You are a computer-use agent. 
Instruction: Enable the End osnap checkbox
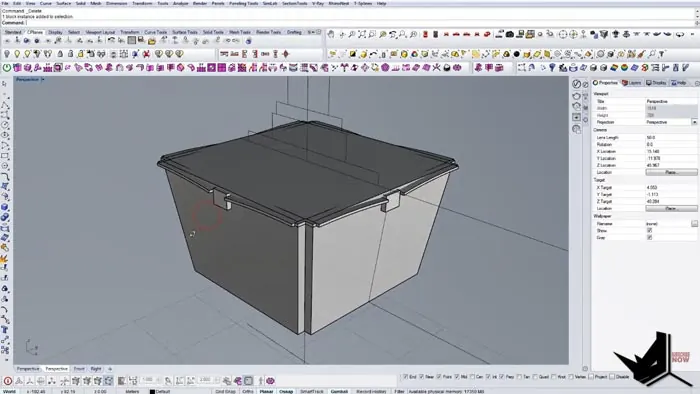(x=405, y=377)
